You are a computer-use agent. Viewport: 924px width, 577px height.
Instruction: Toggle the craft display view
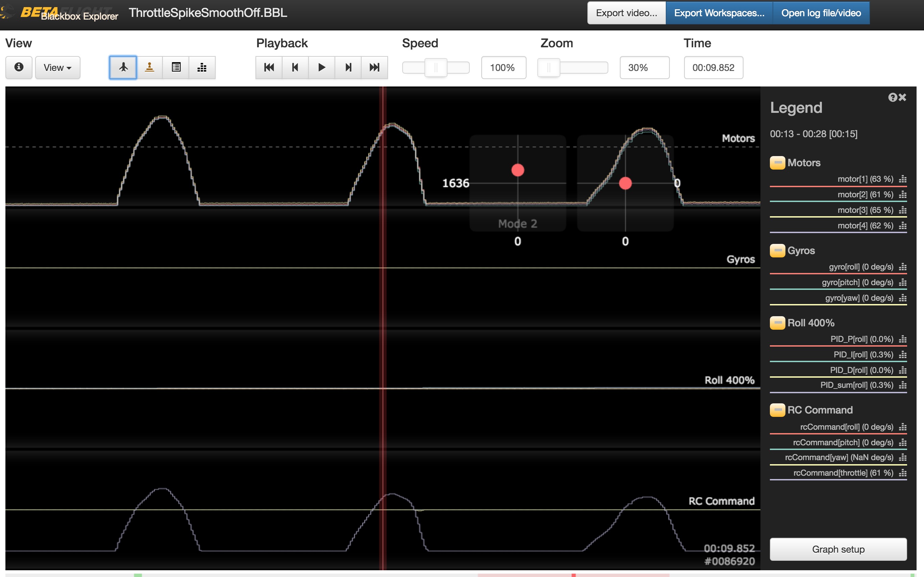pos(123,67)
